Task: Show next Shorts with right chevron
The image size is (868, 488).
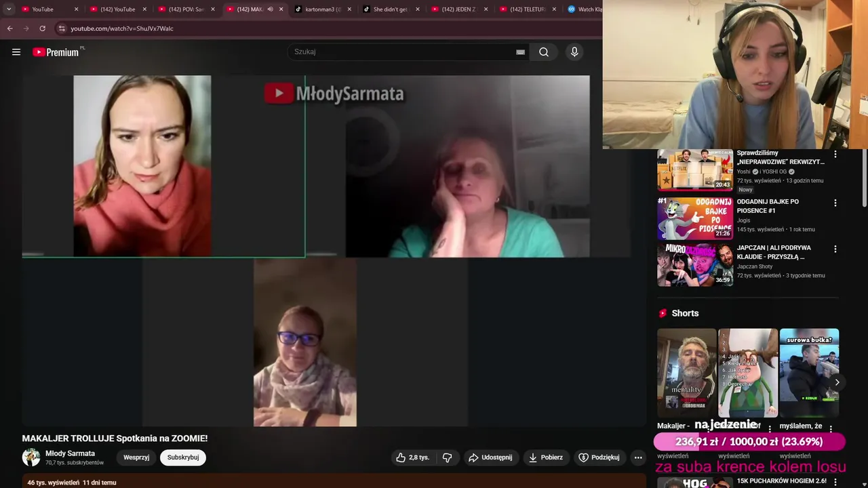Action: pyautogui.click(x=837, y=382)
